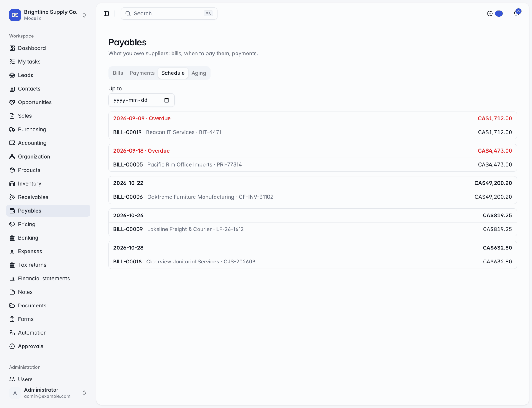Image resolution: width=532 pixels, height=408 pixels.
Task: Click the Automation icon in sidebar
Action: tap(12, 332)
